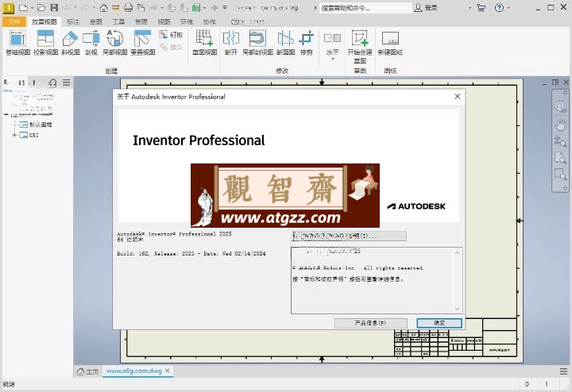572x392 pixels.
Task: Click the New file icon in quick access toolbar
Action: pyautogui.click(x=23, y=7)
